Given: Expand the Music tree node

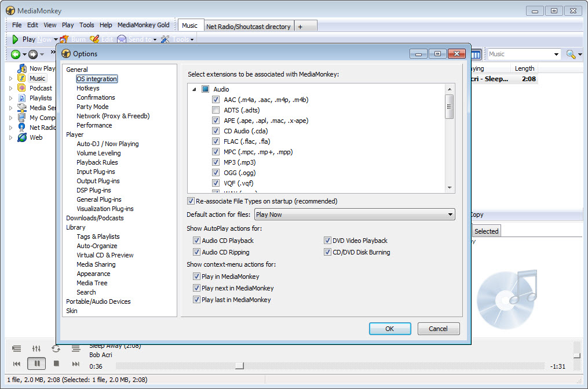Looking at the screenshot, I should [x=10, y=78].
